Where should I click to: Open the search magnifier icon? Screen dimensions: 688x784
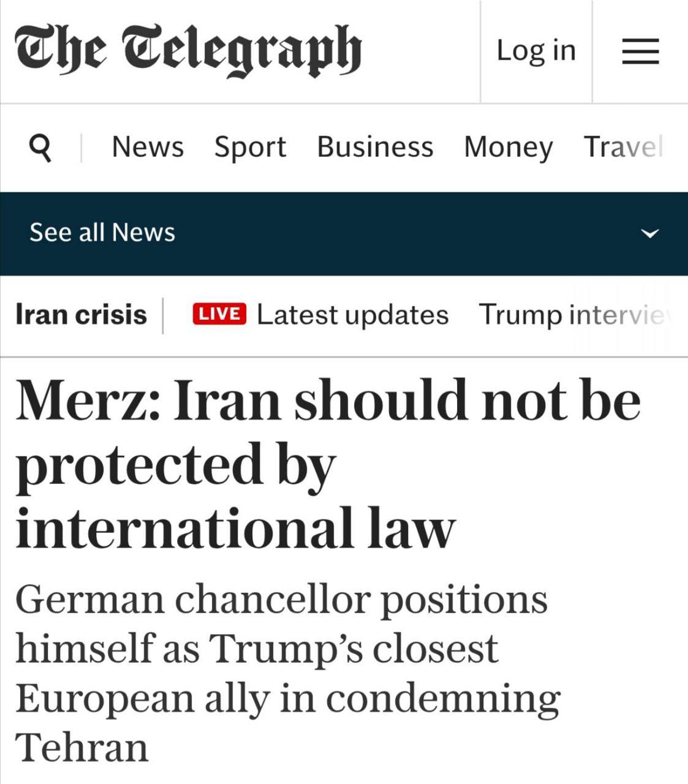click(x=40, y=147)
